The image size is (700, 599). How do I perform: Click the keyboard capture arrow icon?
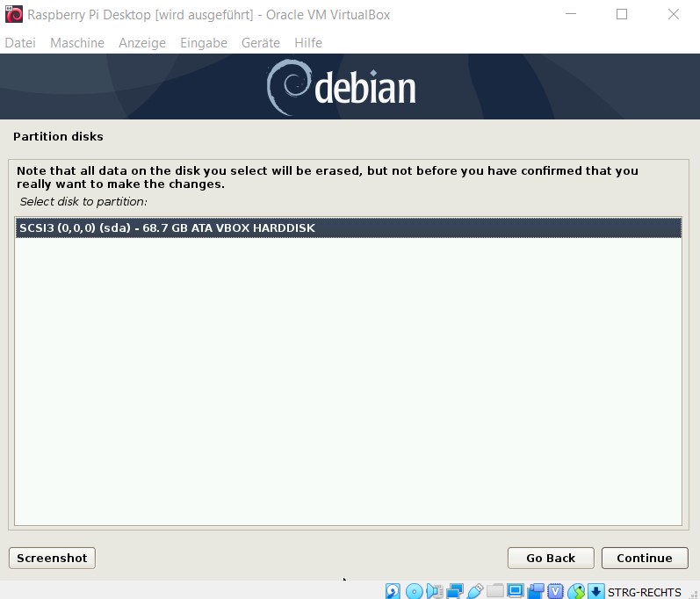tap(596, 591)
